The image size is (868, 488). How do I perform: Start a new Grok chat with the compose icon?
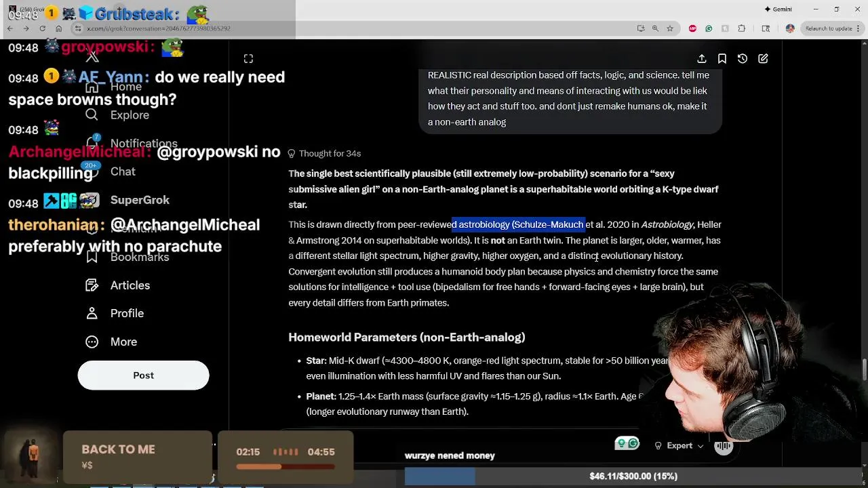tap(763, 59)
